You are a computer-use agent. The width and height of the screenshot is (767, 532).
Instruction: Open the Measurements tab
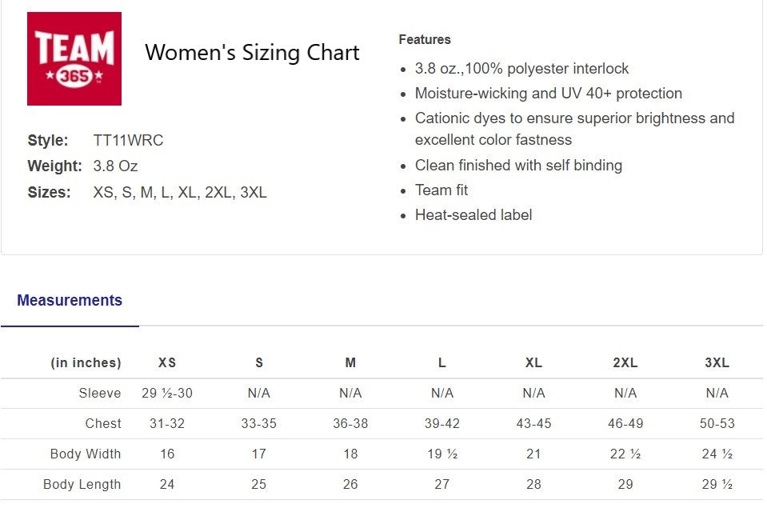70,301
